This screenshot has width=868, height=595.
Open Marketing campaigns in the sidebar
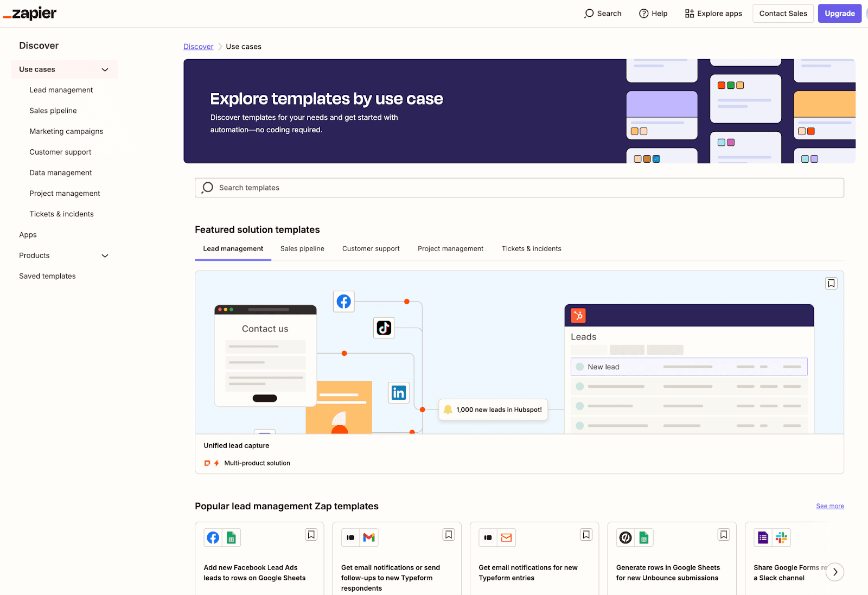coord(66,131)
